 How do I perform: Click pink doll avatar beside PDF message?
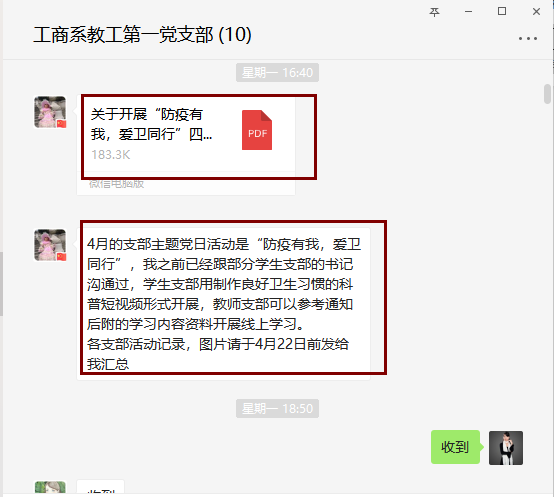50,112
